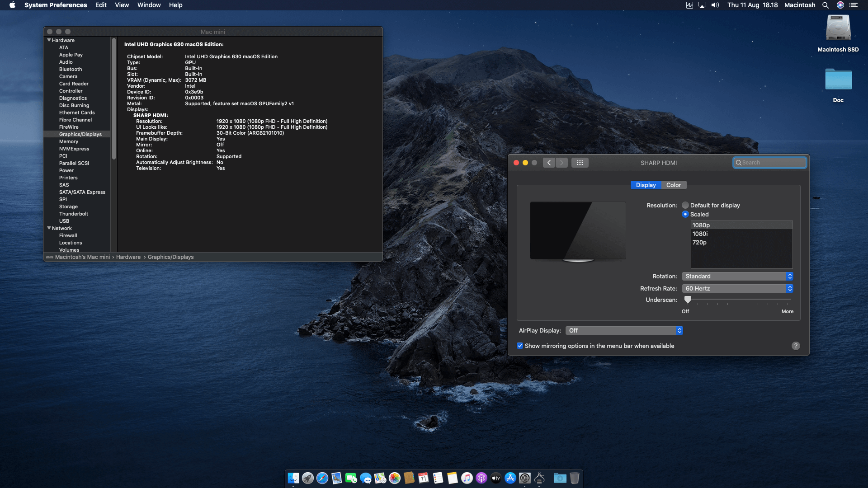
Task: Open the Refresh Rate dropdown
Action: click(737, 288)
